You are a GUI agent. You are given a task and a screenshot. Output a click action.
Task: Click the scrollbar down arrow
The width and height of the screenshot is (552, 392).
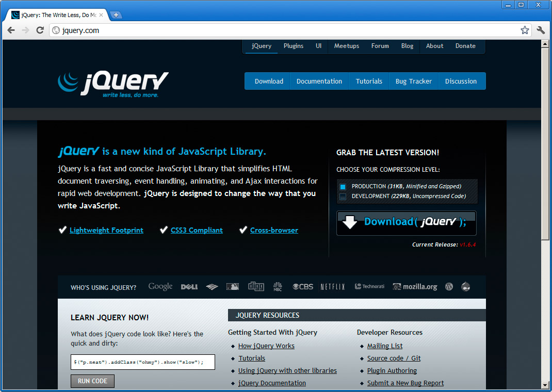[x=545, y=385]
